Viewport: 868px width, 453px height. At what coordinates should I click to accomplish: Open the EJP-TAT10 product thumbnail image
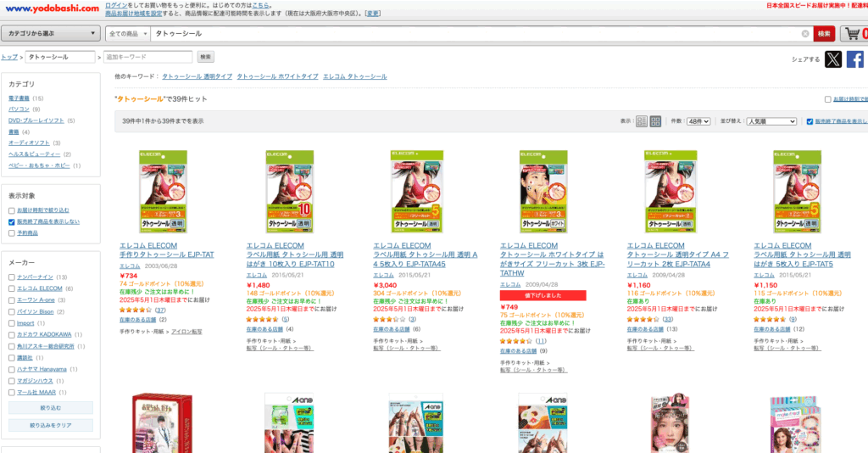coord(290,192)
